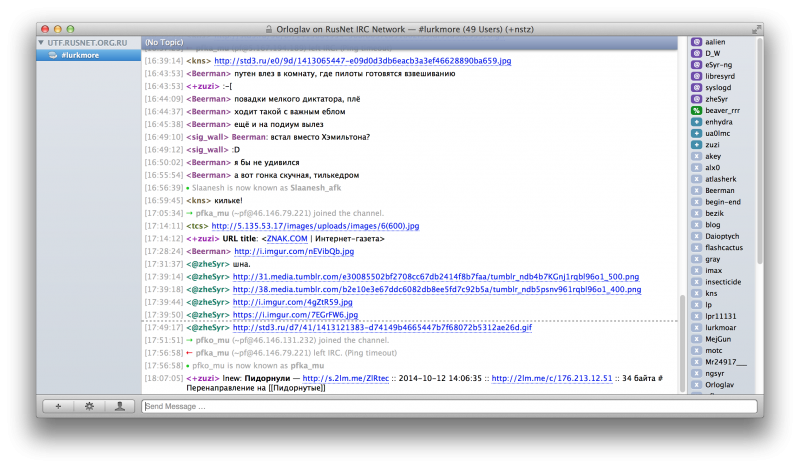
Task: Open the 2lm.me/c/176.213.12.51 link
Action: (552, 379)
